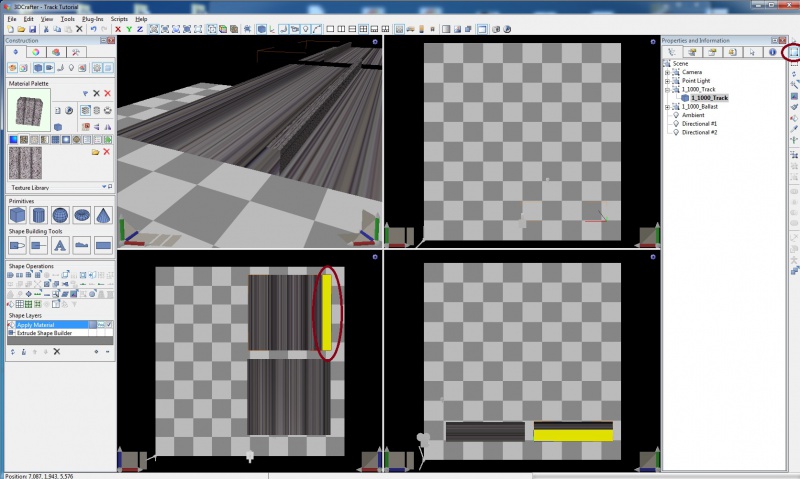The height and width of the screenshot is (479, 800).
Task: Select single-viewport layout icon in the toolbar
Action: (x=330, y=29)
